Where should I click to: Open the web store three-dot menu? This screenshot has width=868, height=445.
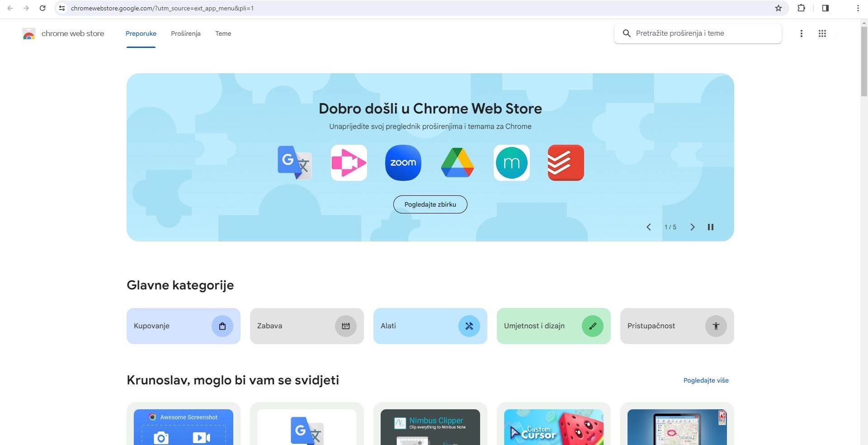pos(802,33)
